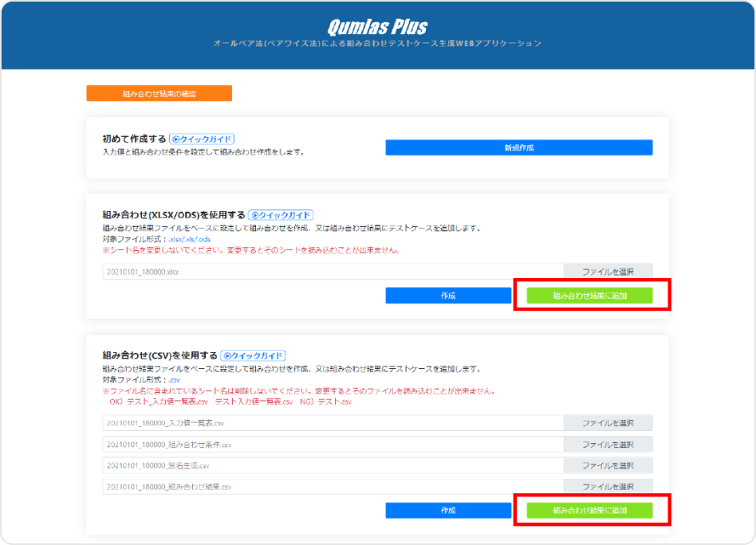
Task: Choose file for 別名生成.csv row
Action: point(608,465)
